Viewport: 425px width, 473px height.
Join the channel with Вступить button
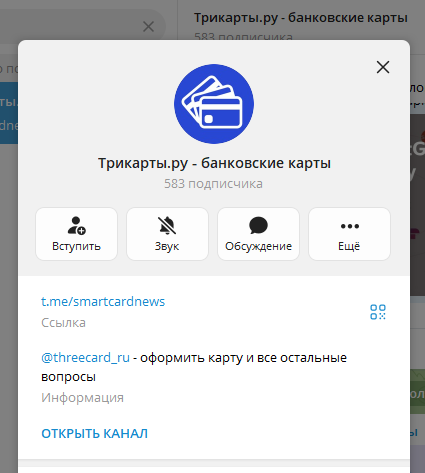click(77, 234)
